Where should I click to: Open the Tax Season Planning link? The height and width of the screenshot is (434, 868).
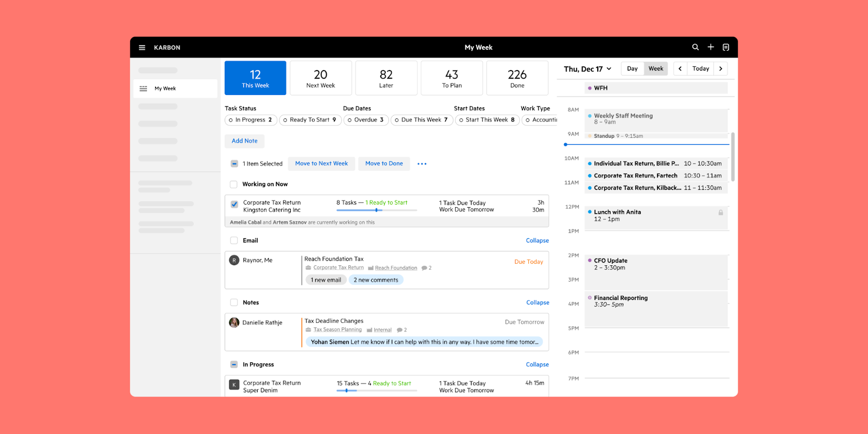coord(337,330)
